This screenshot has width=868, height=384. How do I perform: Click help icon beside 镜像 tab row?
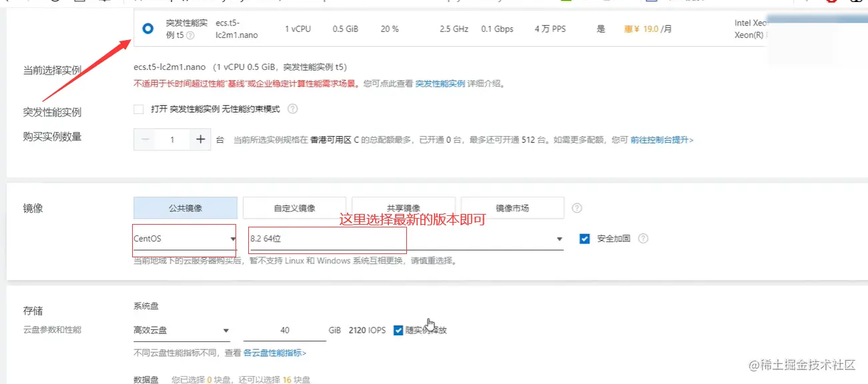(x=576, y=207)
